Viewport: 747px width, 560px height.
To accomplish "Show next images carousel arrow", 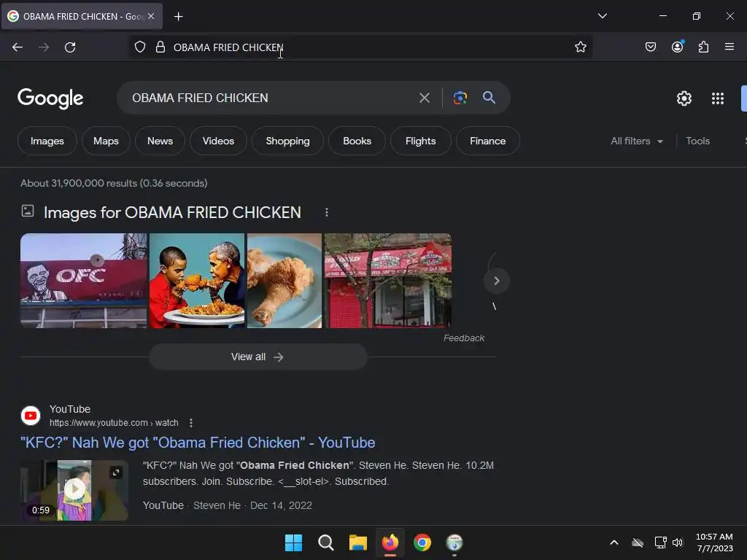I will pos(497,281).
